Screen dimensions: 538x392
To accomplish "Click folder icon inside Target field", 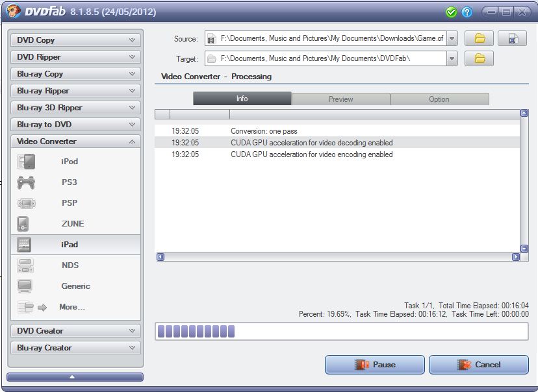I will pyautogui.click(x=212, y=59).
